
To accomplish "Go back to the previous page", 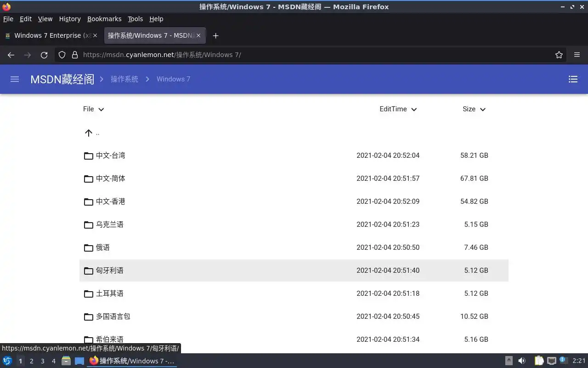I will [x=11, y=55].
